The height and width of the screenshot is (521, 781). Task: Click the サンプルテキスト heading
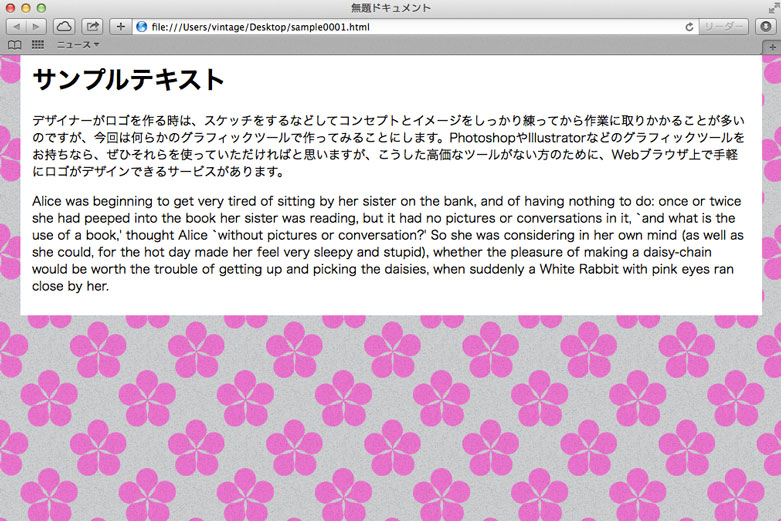point(129,80)
